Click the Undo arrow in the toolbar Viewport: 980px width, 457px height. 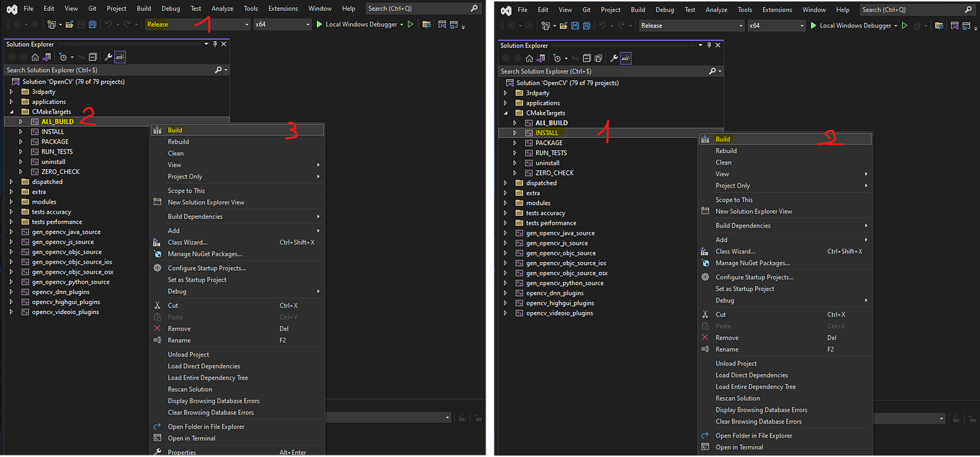[108, 24]
